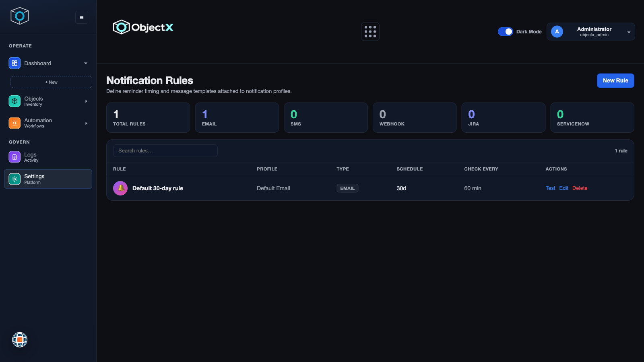The height and width of the screenshot is (362, 644).
Task: Click the ObjectX header logo
Action: click(143, 27)
